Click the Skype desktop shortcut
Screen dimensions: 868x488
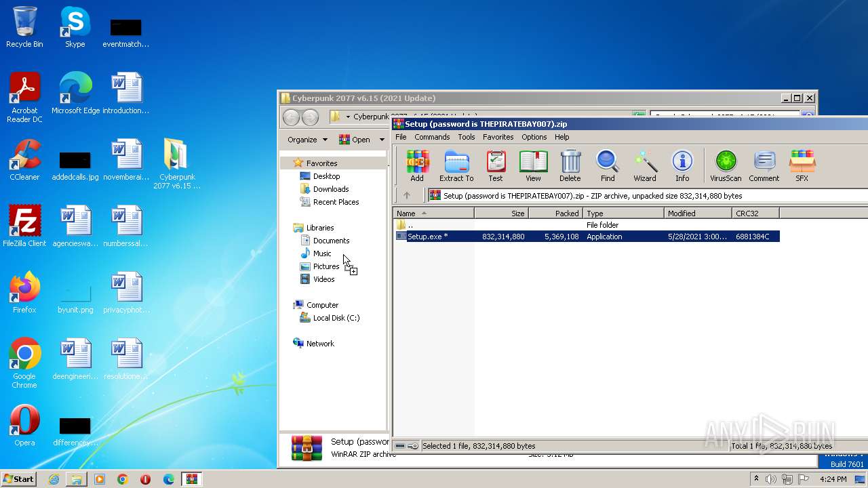(75, 27)
